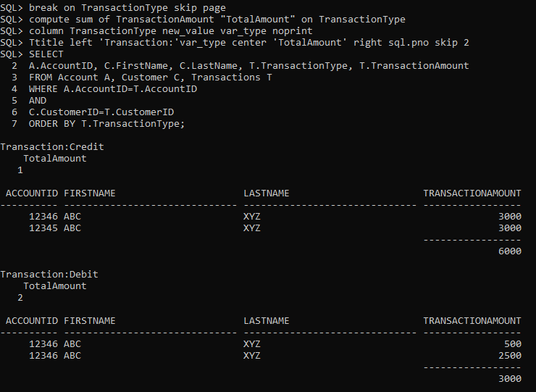This screenshot has width=536, height=392.
Task: Click the debit amount value 2500
Action: click(510, 356)
